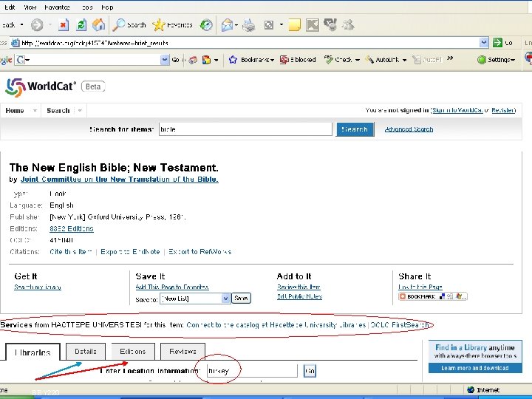Open the Reviews tab
Image resolution: width=532 pixels, height=399 pixels.
183,352
